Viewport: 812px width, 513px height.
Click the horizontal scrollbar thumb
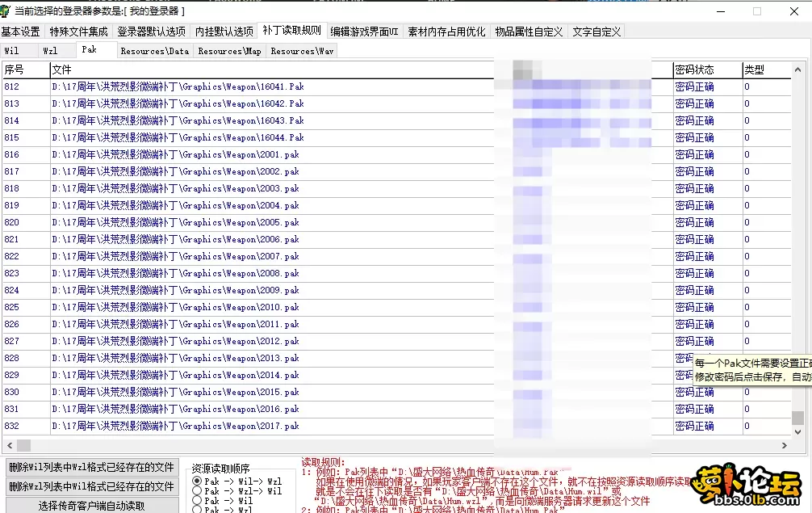point(24,445)
